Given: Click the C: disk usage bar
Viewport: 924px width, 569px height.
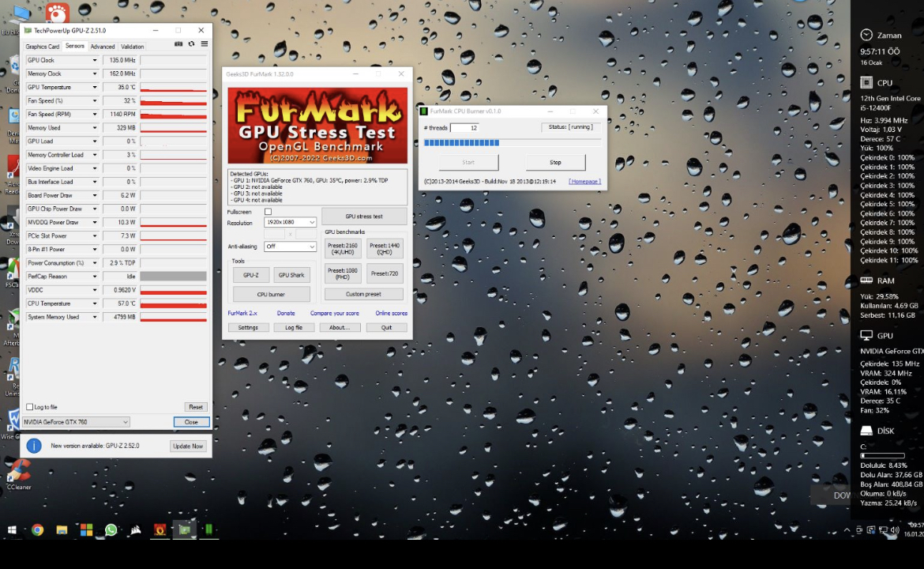Looking at the screenshot, I should (882, 456).
